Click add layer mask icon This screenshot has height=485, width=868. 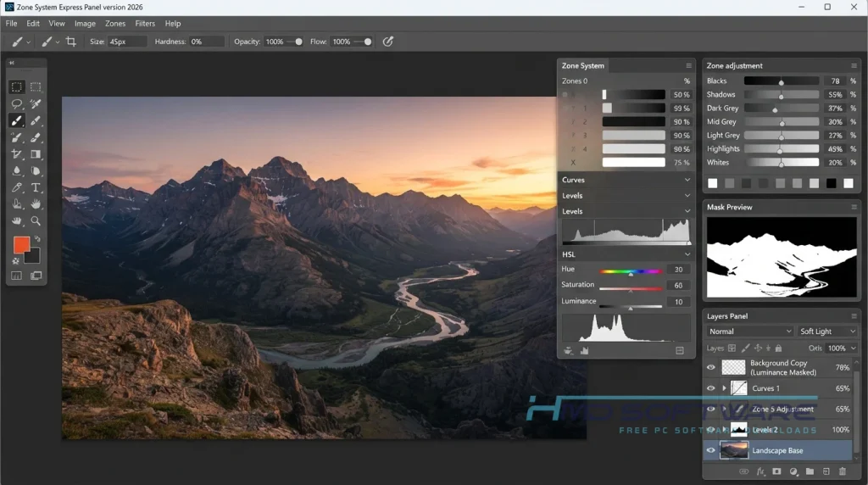click(x=776, y=471)
